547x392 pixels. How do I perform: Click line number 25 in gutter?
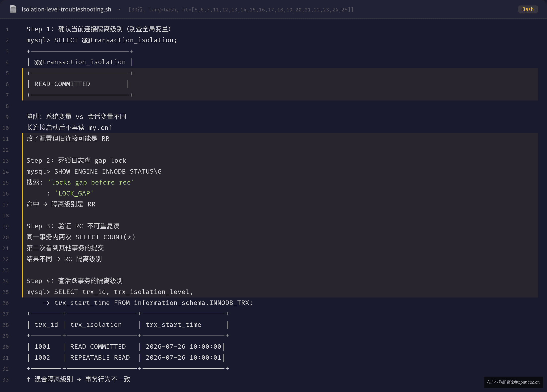click(x=6, y=292)
